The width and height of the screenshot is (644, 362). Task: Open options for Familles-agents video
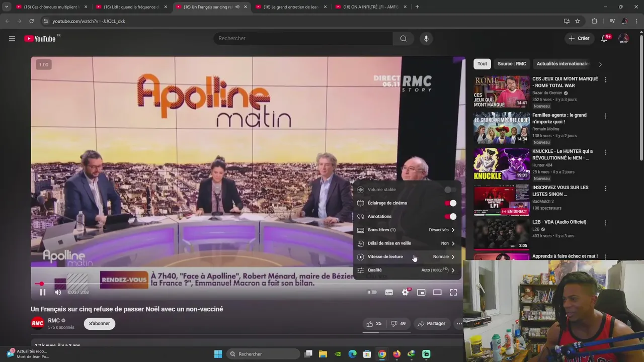606,116
